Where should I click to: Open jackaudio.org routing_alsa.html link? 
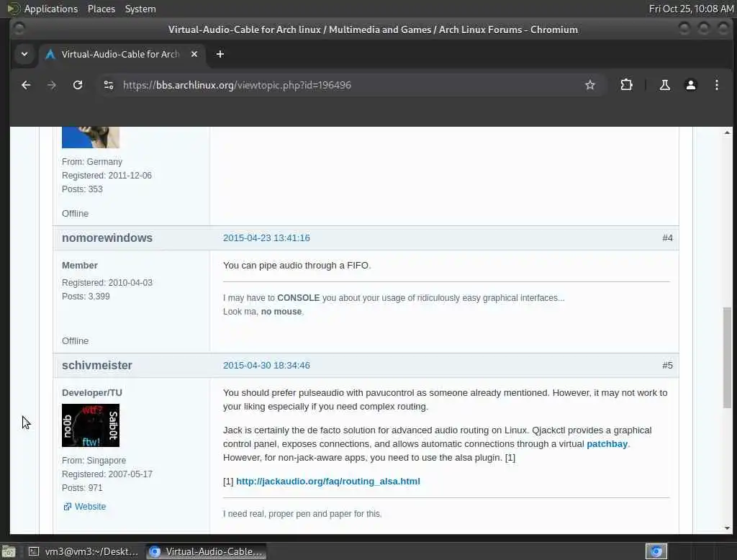coord(328,481)
